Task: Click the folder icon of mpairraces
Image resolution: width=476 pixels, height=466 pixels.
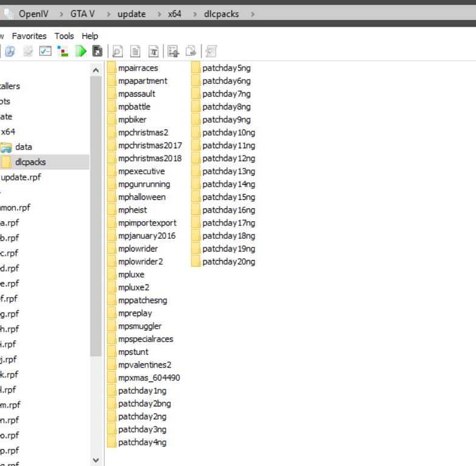Action: [x=112, y=68]
